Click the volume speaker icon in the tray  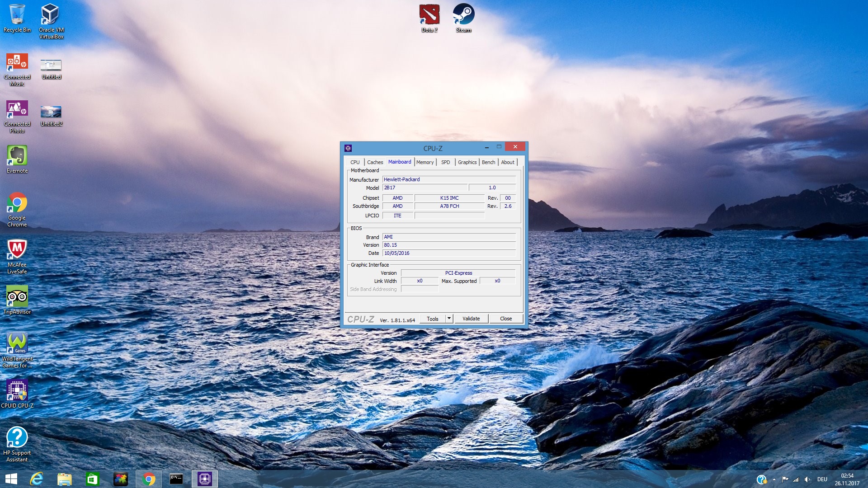click(x=807, y=479)
